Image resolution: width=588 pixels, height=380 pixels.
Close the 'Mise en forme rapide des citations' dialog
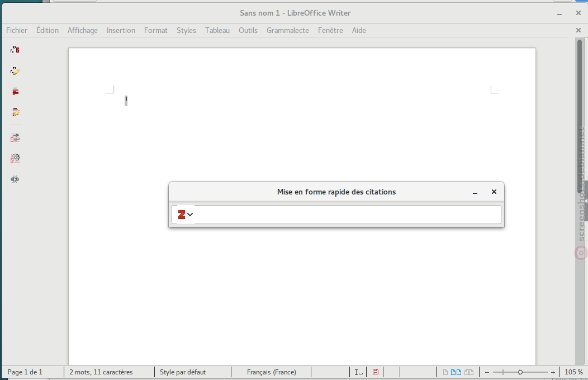(x=494, y=192)
